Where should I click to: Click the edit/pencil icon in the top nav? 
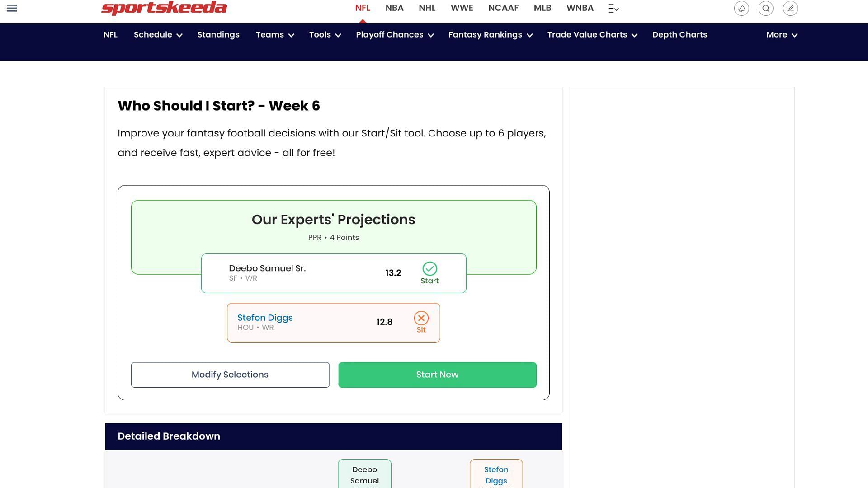(790, 8)
